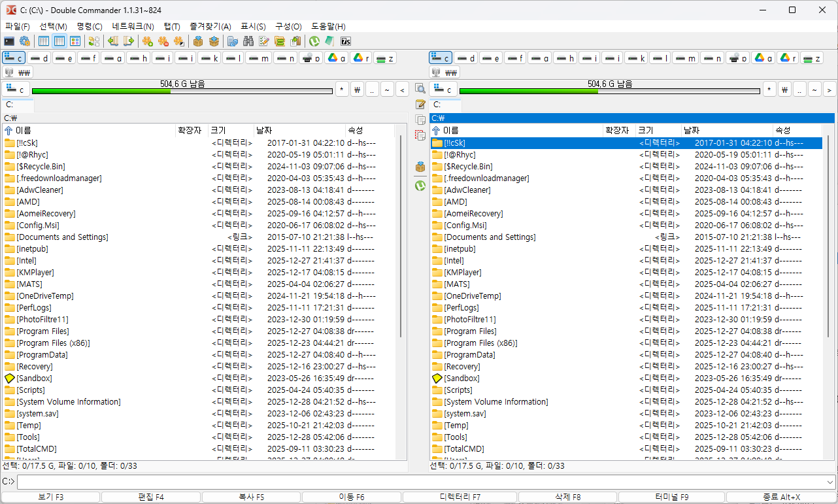
Task: Select drive m in the right drive bar
Action: pyautogui.click(x=686, y=58)
